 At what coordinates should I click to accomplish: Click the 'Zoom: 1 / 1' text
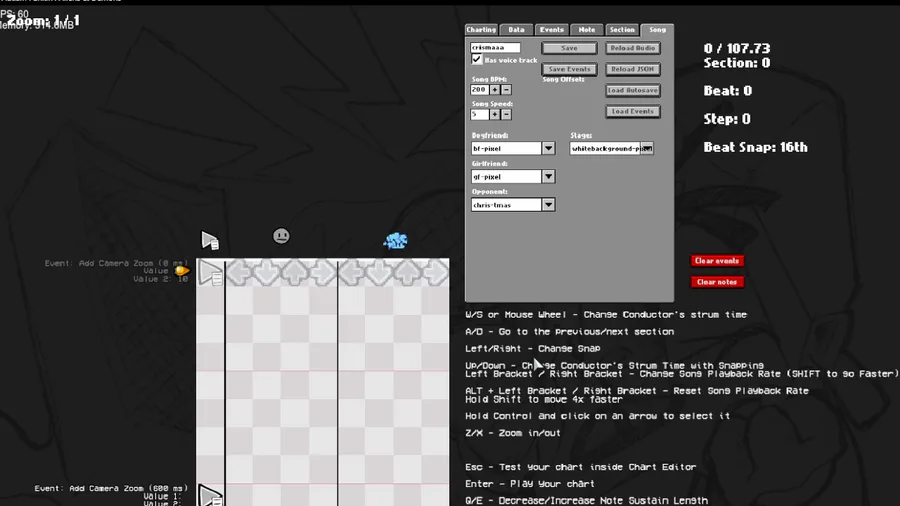(x=44, y=21)
